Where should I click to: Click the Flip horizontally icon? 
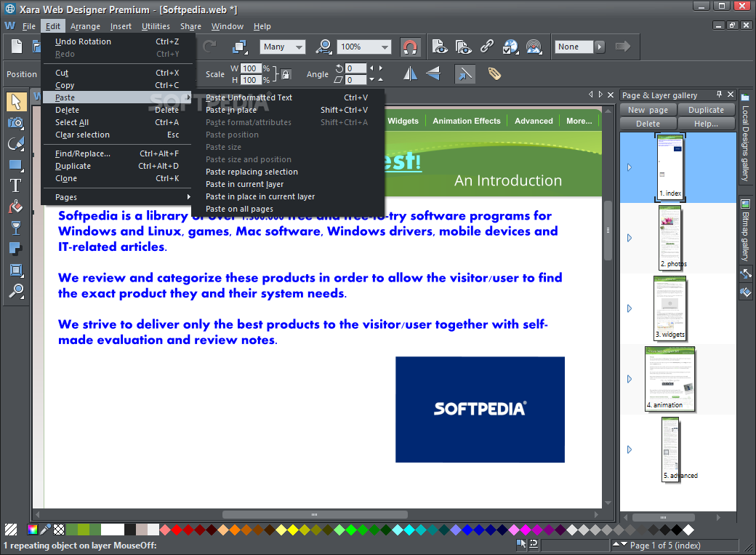click(410, 74)
